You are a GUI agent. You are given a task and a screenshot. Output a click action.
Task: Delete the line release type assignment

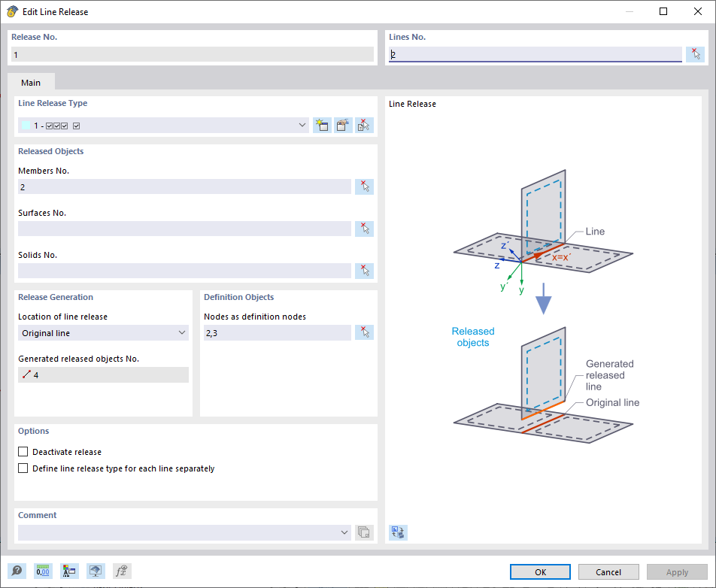(363, 125)
